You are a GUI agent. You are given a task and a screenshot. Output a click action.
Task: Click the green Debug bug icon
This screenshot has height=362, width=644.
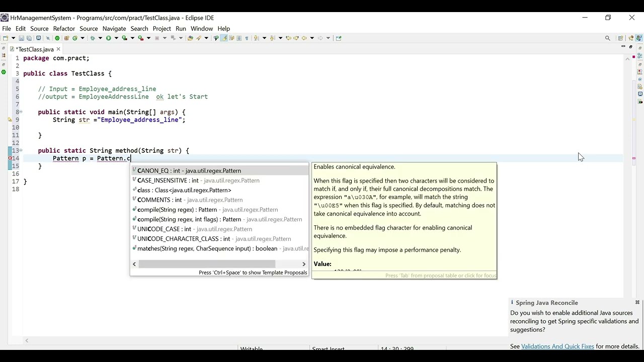coord(93,38)
